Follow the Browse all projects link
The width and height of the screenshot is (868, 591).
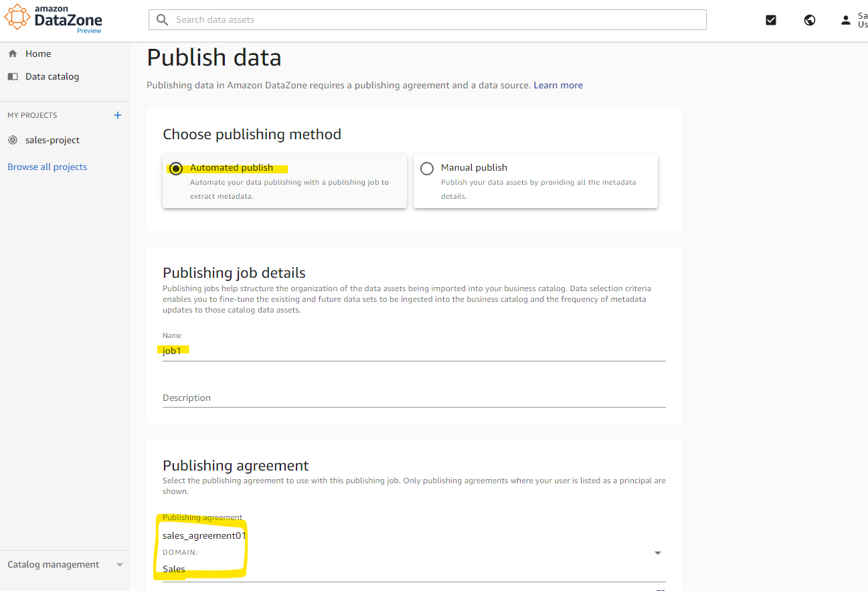click(48, 167)
